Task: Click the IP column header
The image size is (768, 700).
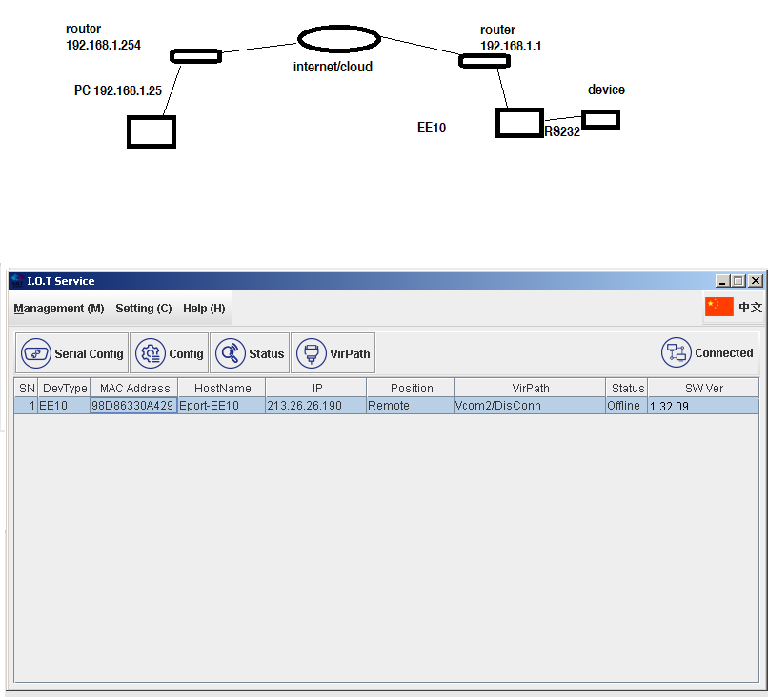Action: coord(316,389)
